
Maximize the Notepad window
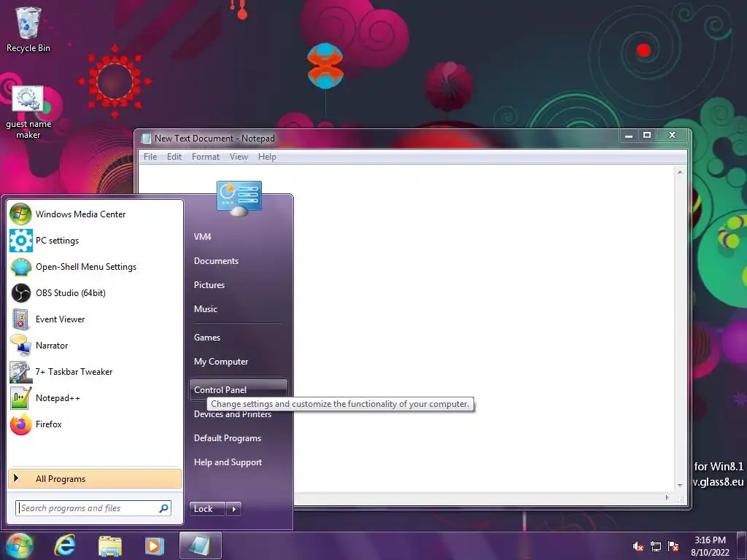tap(647, 135)
